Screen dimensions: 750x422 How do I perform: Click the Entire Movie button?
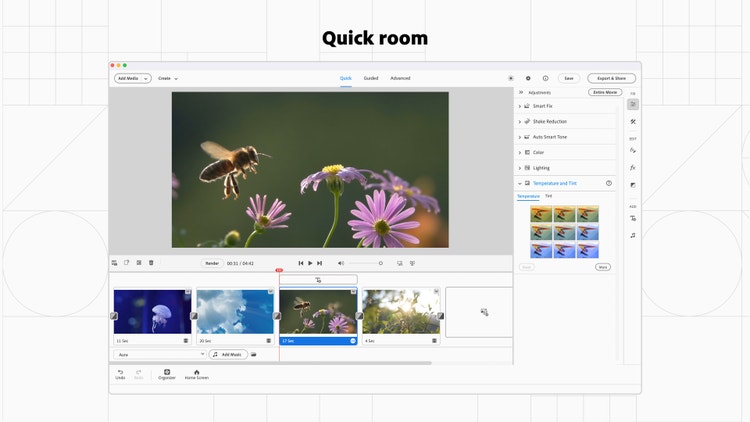[605, 92]
